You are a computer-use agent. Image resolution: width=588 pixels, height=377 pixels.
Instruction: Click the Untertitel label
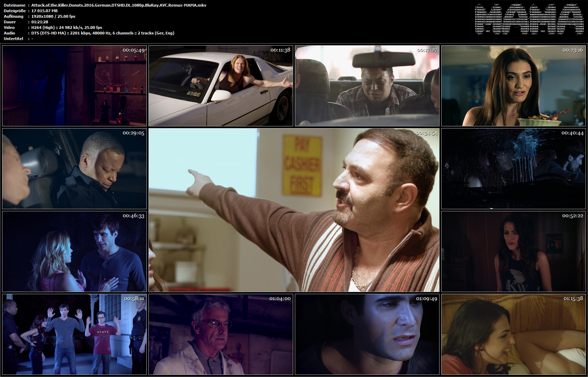[14, 39]
